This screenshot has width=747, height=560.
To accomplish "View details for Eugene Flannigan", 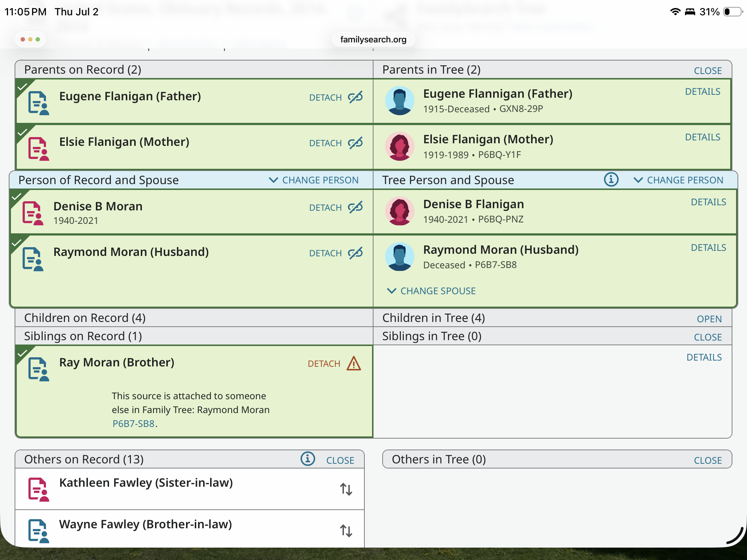I will (703, 92).
